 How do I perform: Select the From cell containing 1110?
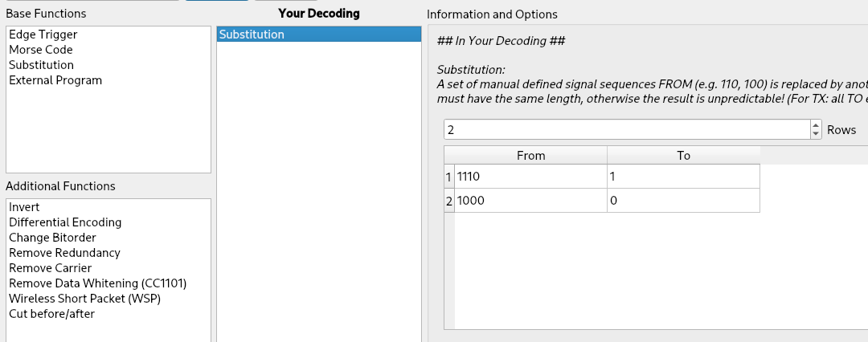pos(530,177)
